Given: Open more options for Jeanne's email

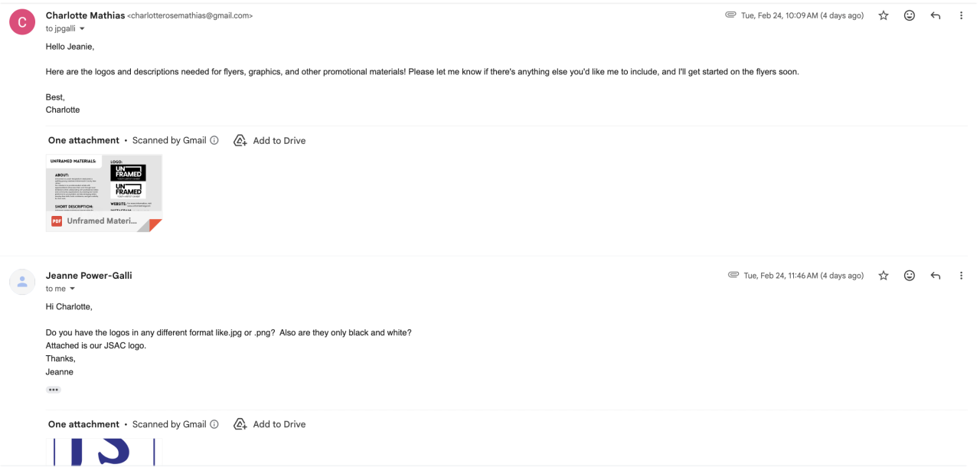Looking at the screenshot, I should click(x=962, y=276).
